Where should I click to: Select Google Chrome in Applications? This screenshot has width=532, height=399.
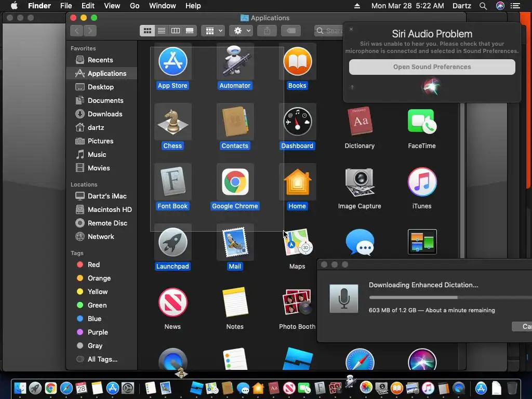point(235,182)
